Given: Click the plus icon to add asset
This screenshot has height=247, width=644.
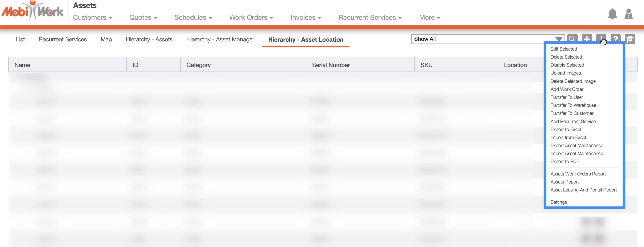Looking at the screenshot, I should (x=587, y=39).
